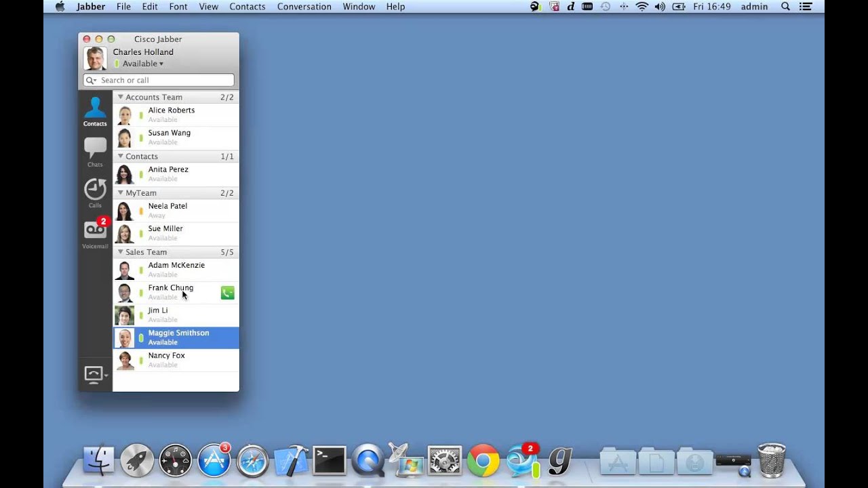Open the italic g app in Dock
Screen dimensions: 868x488
coord(560,460)
